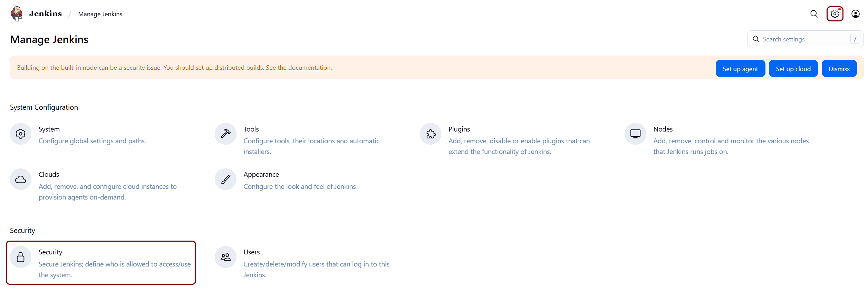Click the Jenkins butler logo
Screen dimensions: 868x291
(x=17, y=14)
